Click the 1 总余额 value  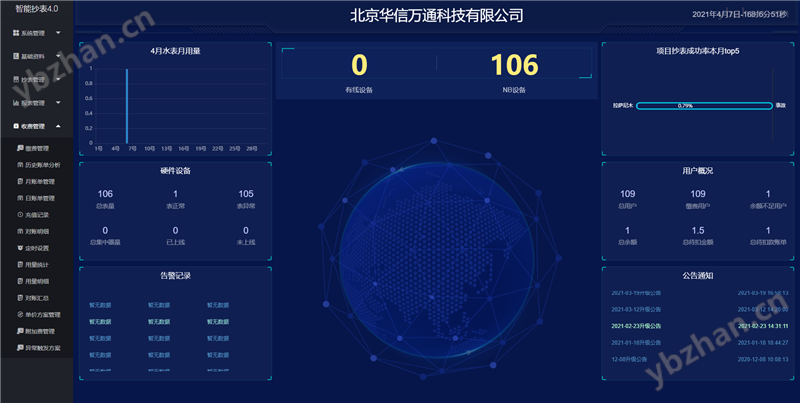coord(628,231)
